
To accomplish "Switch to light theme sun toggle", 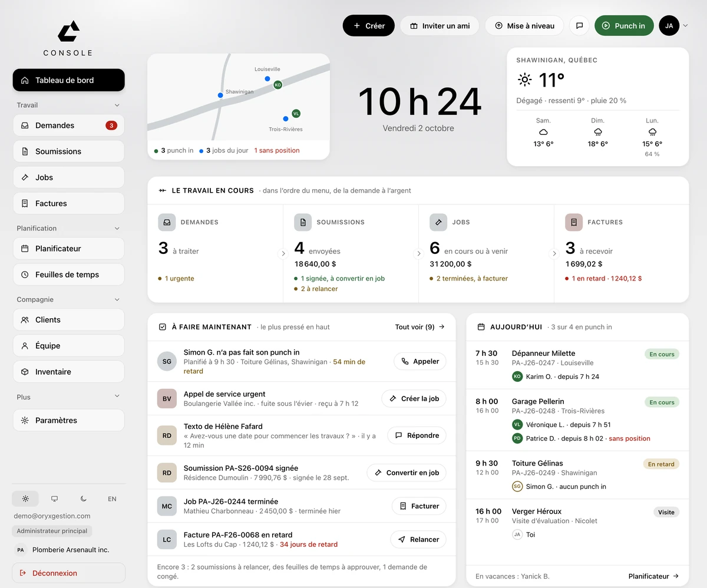I will 25,498.
